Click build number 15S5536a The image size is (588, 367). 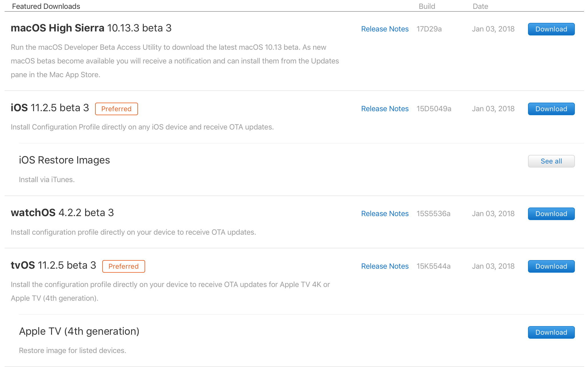click(x=433, y=214)
